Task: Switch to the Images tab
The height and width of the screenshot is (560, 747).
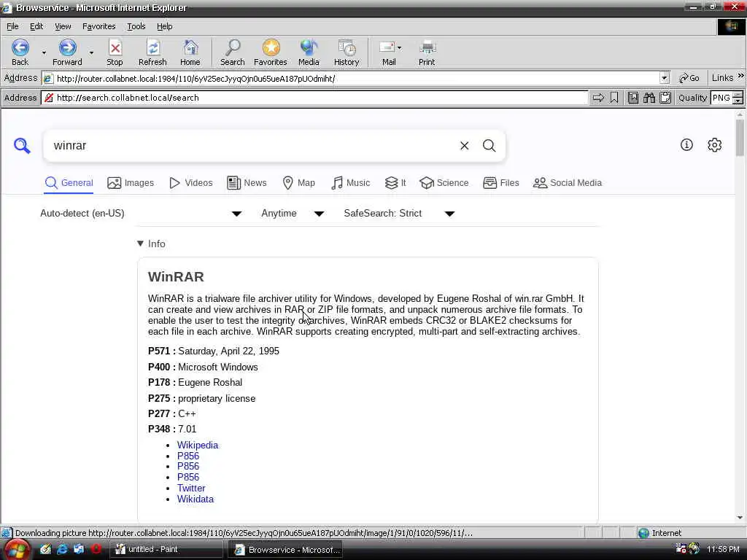Action: [131, 183]
